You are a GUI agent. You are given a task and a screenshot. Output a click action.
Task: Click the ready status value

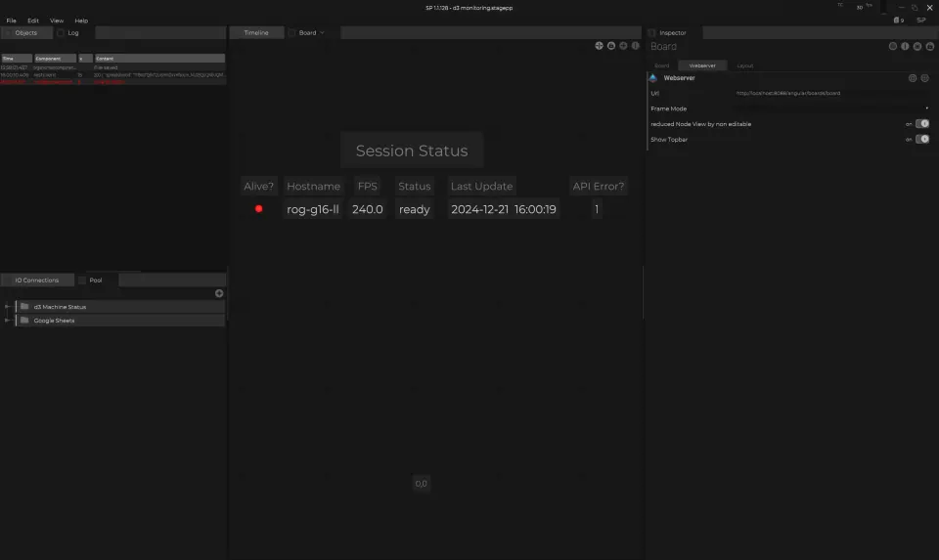click(415, 209)
